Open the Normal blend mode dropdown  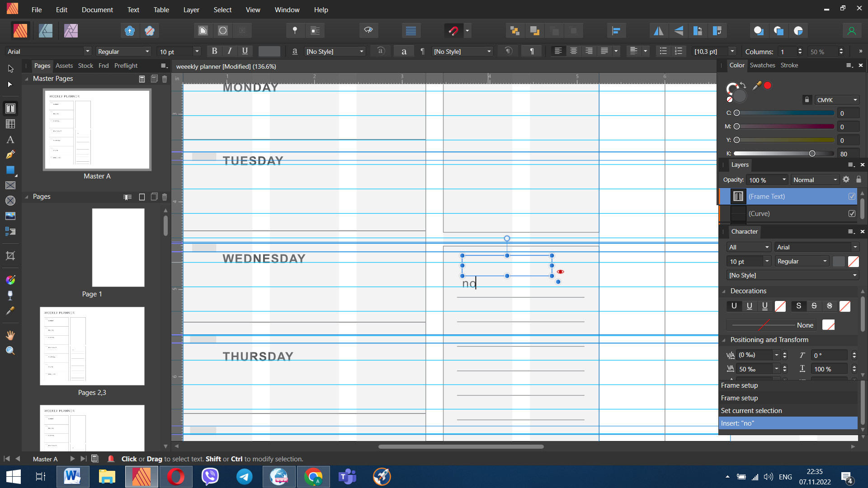pos(815,180)
